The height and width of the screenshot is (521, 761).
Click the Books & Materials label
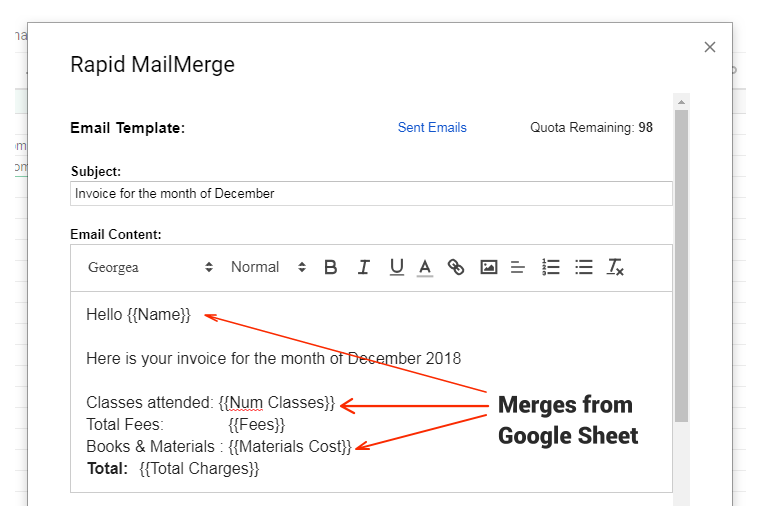tap(150, 447)
